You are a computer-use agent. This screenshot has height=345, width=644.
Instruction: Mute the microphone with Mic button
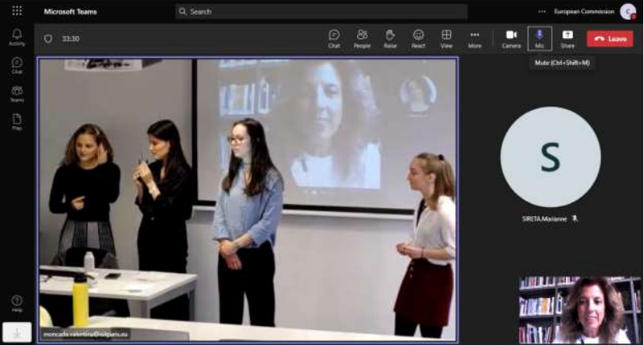539,38
